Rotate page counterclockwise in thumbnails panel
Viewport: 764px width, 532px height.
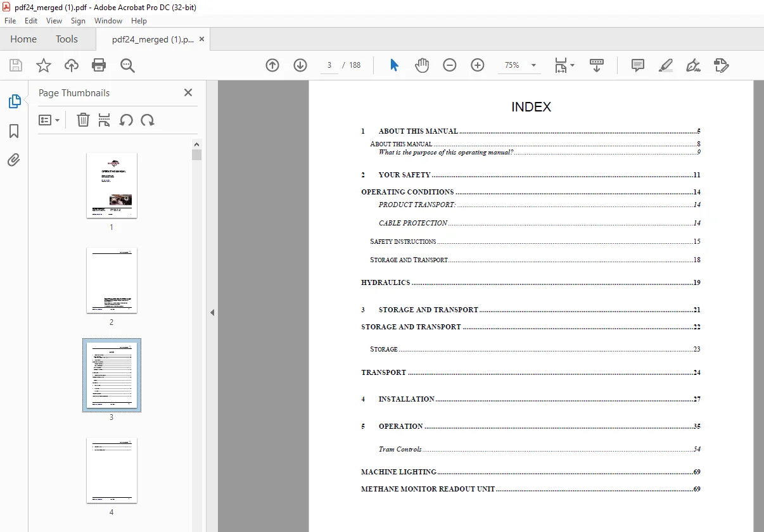tap(126, 120)
